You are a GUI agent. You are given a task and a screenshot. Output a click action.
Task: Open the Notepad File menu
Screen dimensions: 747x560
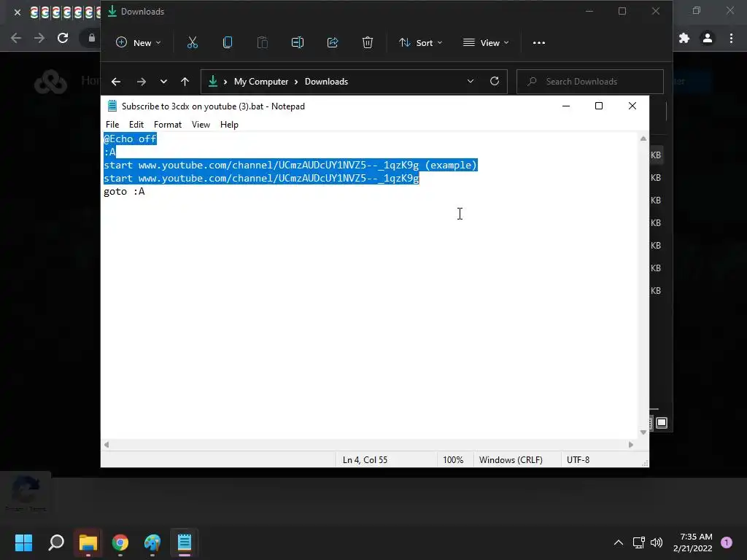tap(112, 125)
